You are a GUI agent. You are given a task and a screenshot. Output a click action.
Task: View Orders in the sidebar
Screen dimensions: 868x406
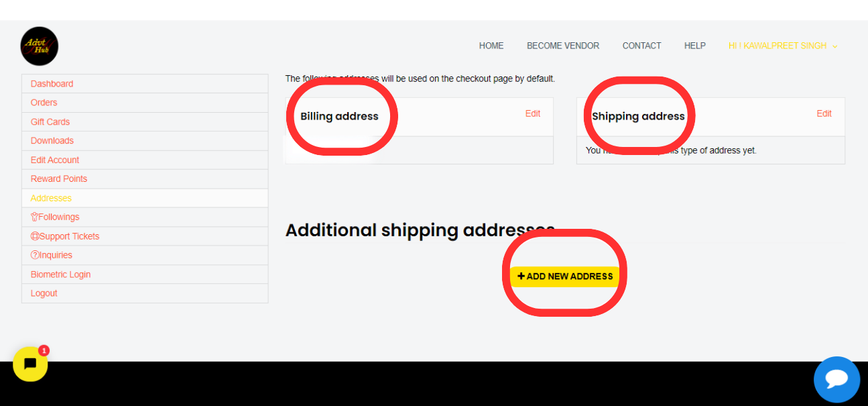pyautogui.click(x=145, y=103)
